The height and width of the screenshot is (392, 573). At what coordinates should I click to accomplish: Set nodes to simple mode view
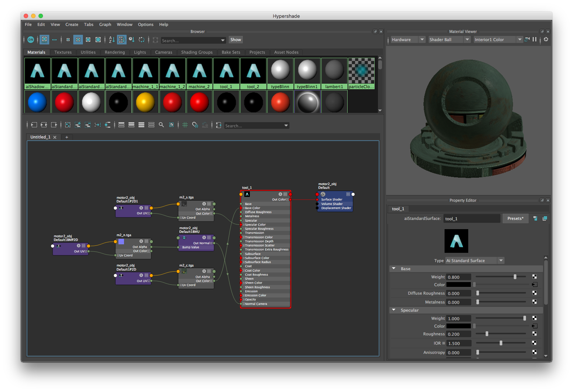click(121, 125)
